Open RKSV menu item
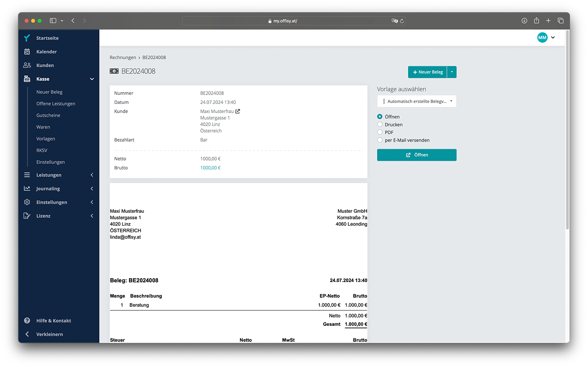This screenshot has height=367, width=588. [42, 150]
